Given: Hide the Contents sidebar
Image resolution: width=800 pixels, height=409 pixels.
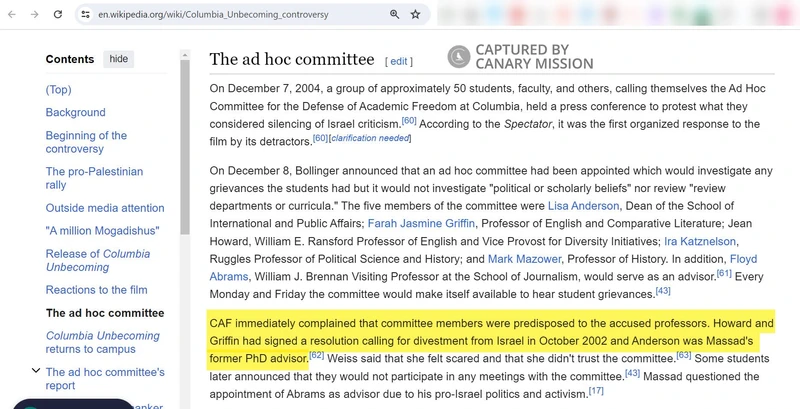Looking at the screenshot, I should (x=118, y=59).
